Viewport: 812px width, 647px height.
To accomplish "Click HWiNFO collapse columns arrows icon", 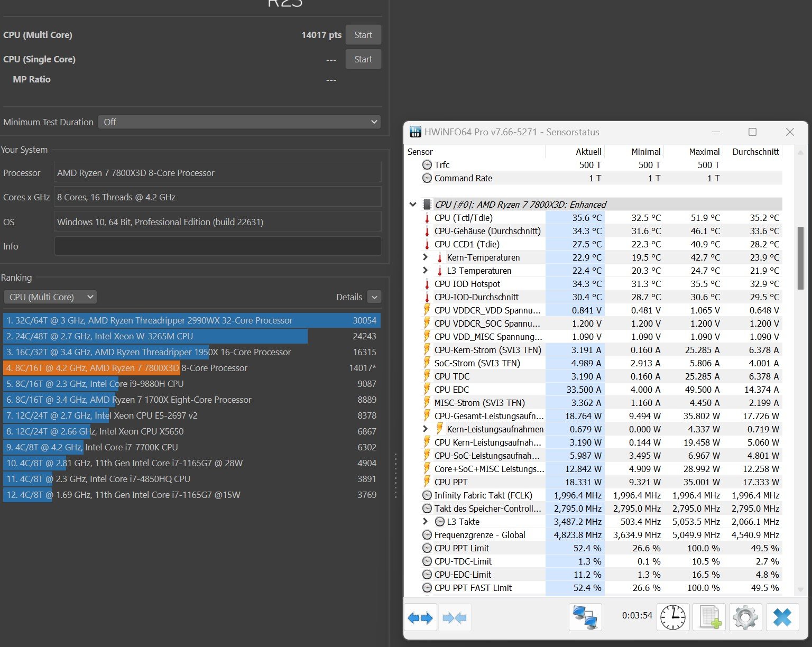I will click(x=454, y=617).
